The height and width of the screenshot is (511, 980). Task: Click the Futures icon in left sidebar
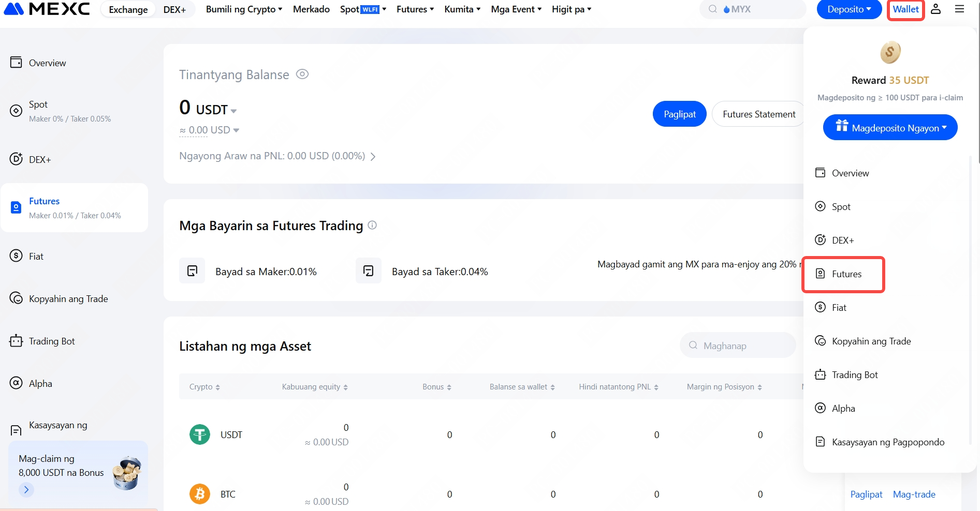16,207
